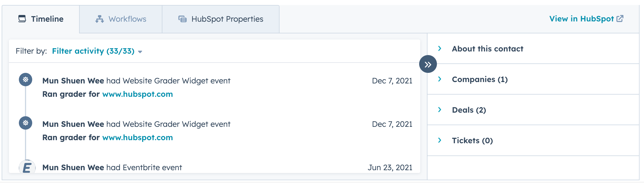Open the external link icon beside View in HubSpot

click(620, 19)
